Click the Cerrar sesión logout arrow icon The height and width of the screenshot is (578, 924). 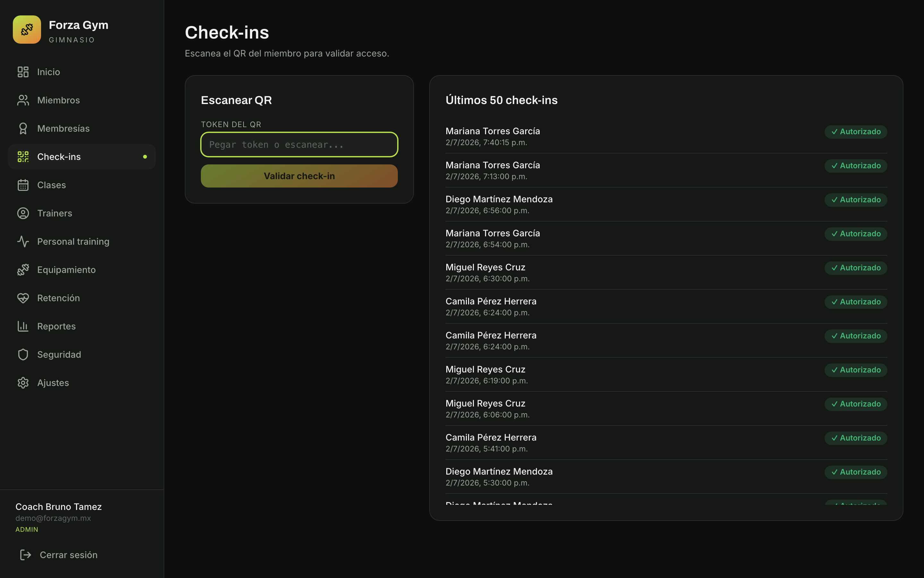tap(26, 555)
